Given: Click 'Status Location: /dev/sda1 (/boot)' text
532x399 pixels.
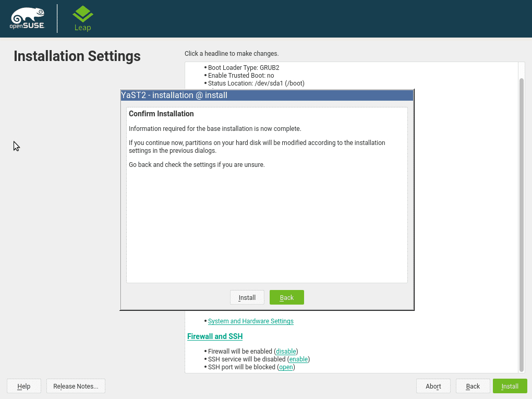Looking at the screenshot, I should (256, 83).
